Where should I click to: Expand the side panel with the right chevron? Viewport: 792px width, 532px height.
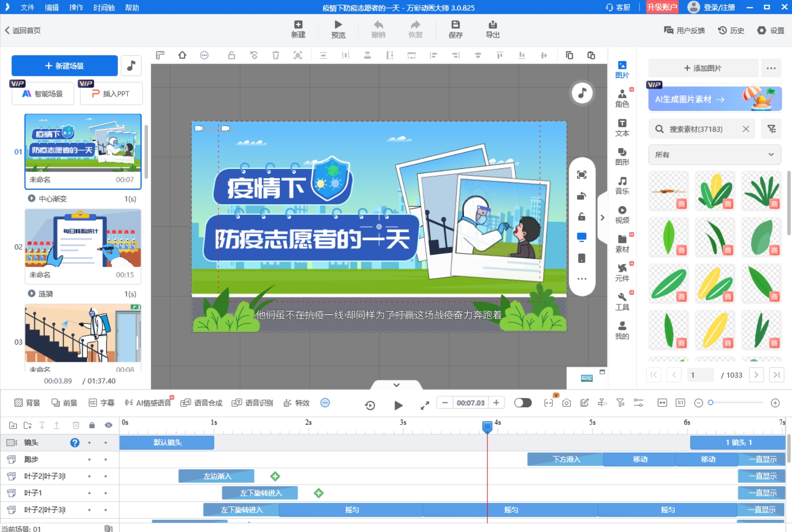click(602, 217)
